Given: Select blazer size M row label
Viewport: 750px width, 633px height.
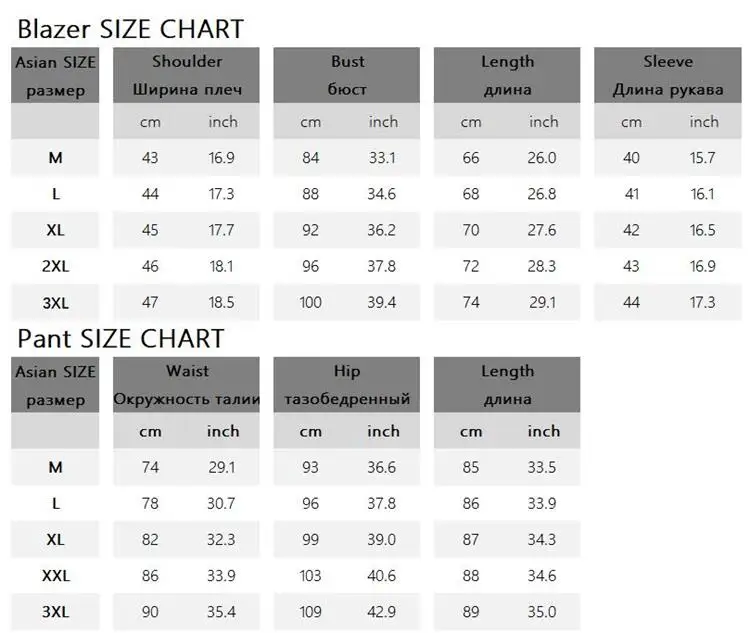Looking at the screenshot, I should click(55, 157).
